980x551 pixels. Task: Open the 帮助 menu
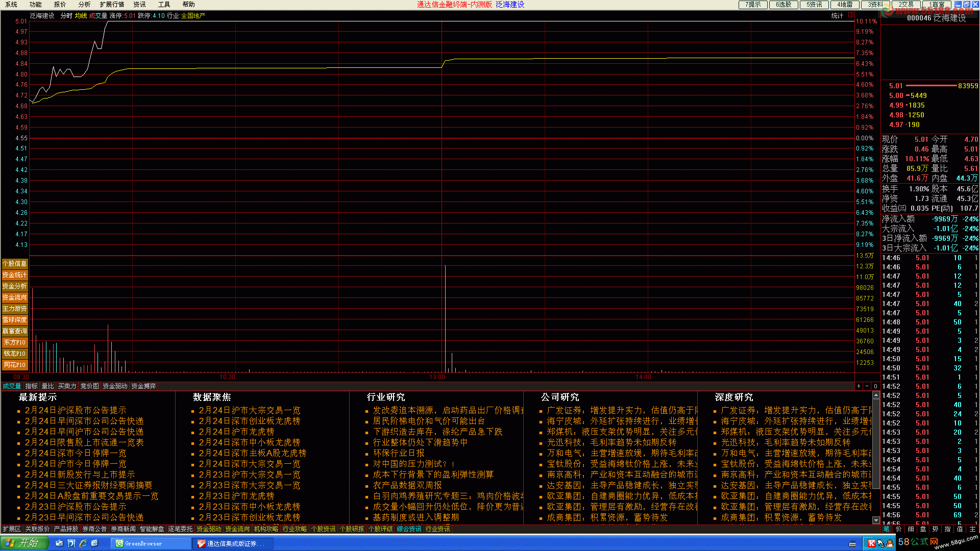click(189, 5)
